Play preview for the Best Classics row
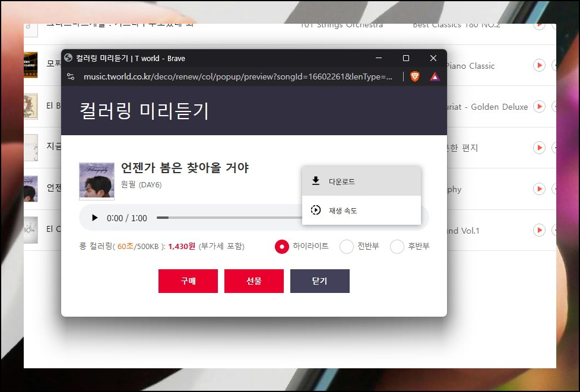Image resolution: width=580 pixels, height=392 pixels. click(539, 26)
